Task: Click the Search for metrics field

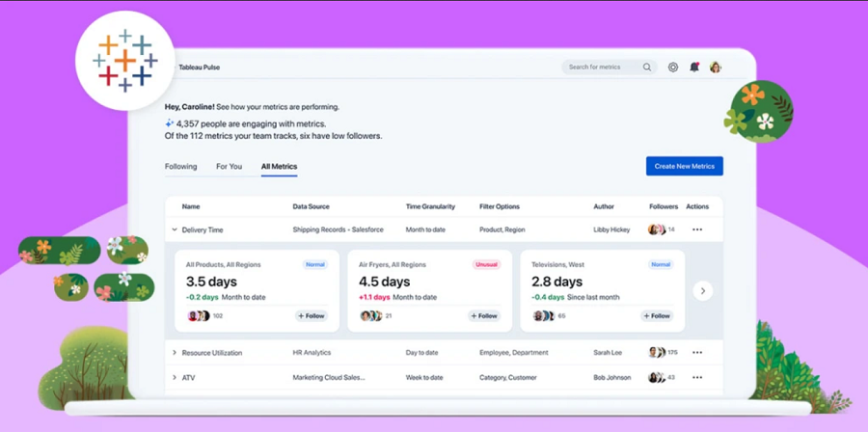Action: (x=600, y=67)
